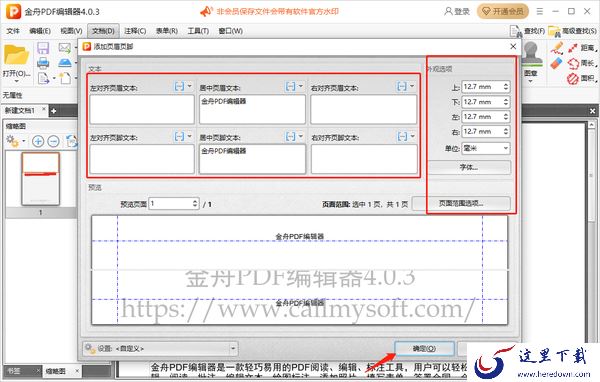The width and height of the screenshot is (600, 382).
Task: Click the 图章 stamp tool icon
Action: tap(532, 55)
